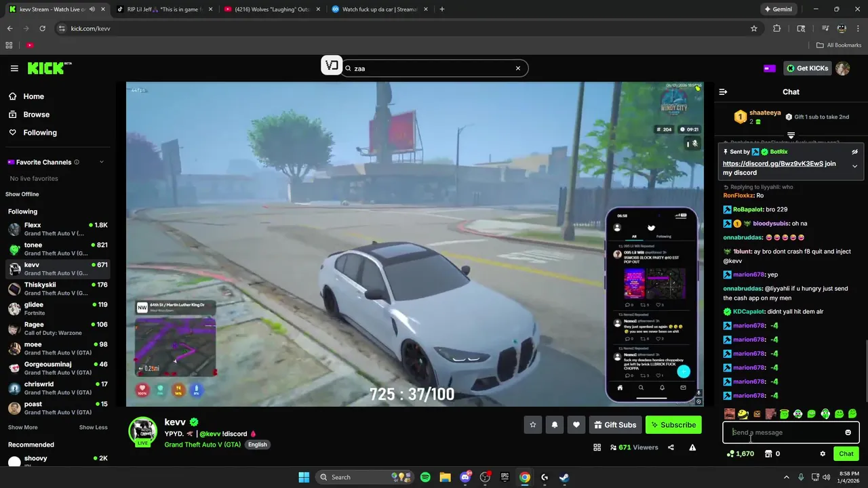Viewport: 868px width, 488px height.
Task: Click the KICK logo
Action: tap(49, 68)
